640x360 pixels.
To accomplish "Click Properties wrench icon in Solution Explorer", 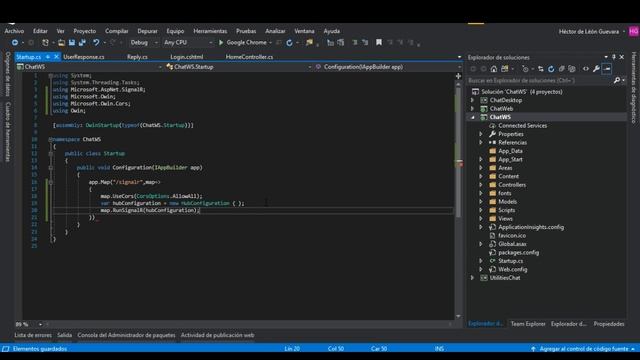I will click(596, 69).
